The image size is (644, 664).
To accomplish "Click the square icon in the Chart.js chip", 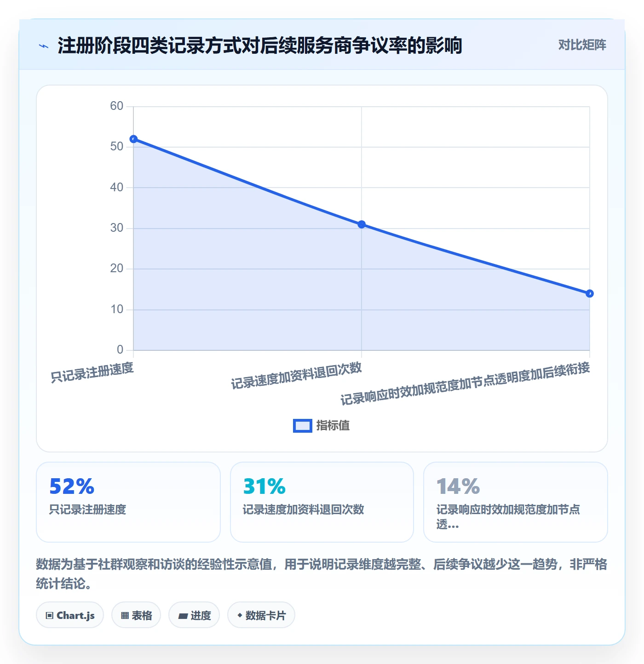I will (x=50, y=616).
